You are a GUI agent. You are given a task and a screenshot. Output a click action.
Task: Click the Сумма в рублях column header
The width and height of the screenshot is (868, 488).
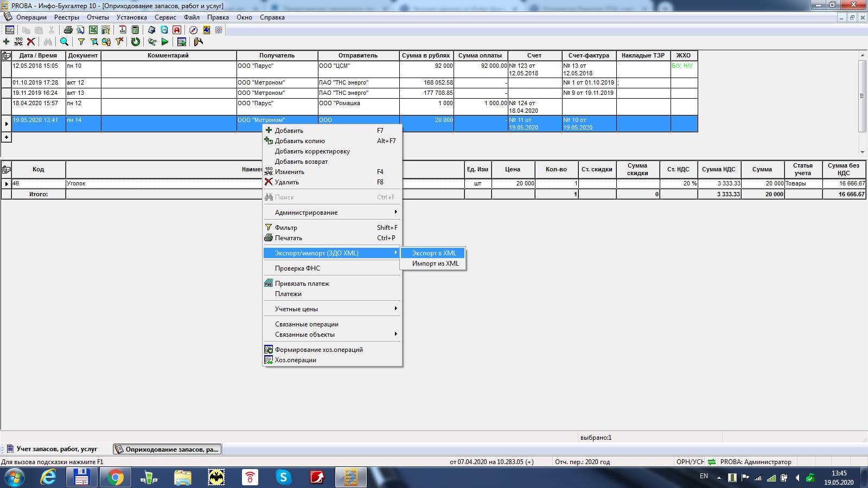click(426, 55)
